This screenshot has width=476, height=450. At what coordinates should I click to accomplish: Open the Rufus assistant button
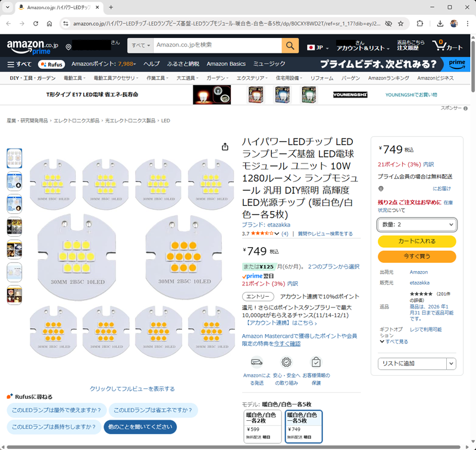click(x=51, y=64)
